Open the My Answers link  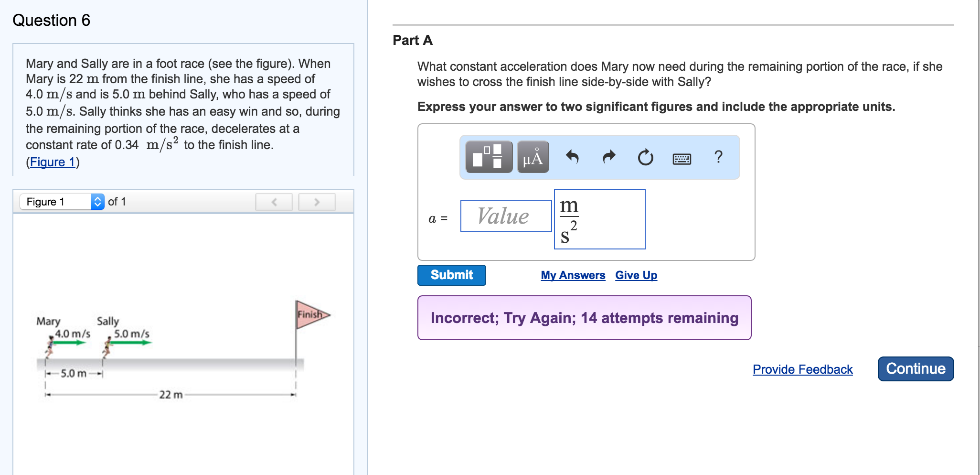click(x=573, y=275)
